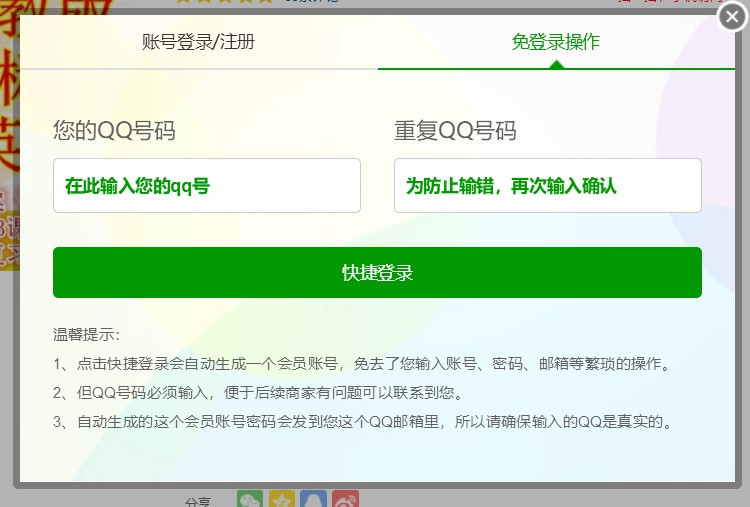
Task: Select the 免登录操作 tab
Action: [556, 42]
